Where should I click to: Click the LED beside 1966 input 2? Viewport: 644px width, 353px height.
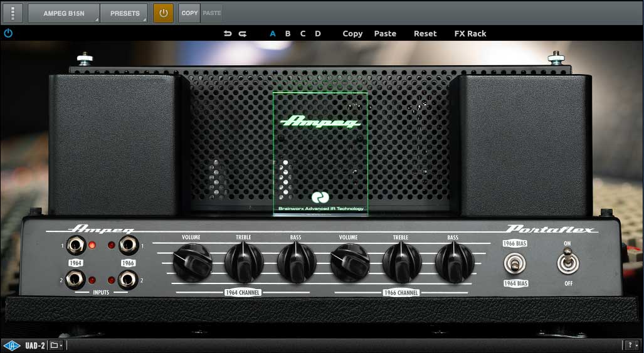click(x=111, y=280)
